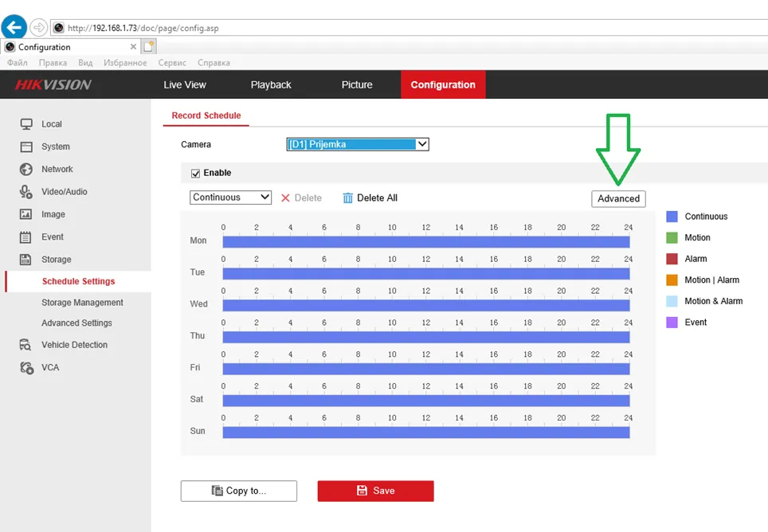Click the VCA settings icon
Viewport: 768px width, 532px height.
click(x=26, y=368)
